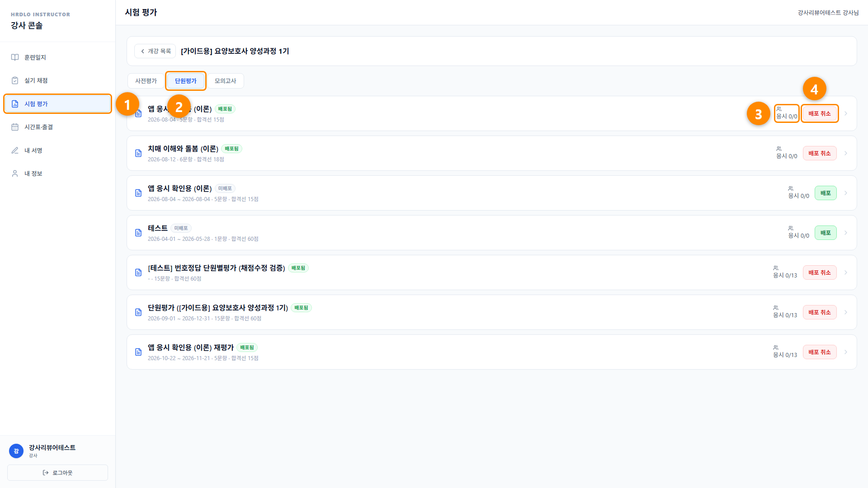Click 배포 취소 for 치매 이해와 돌봄
Image resolution: width=868 pixels, height=488 pixels.
click(x=820, y=153)
